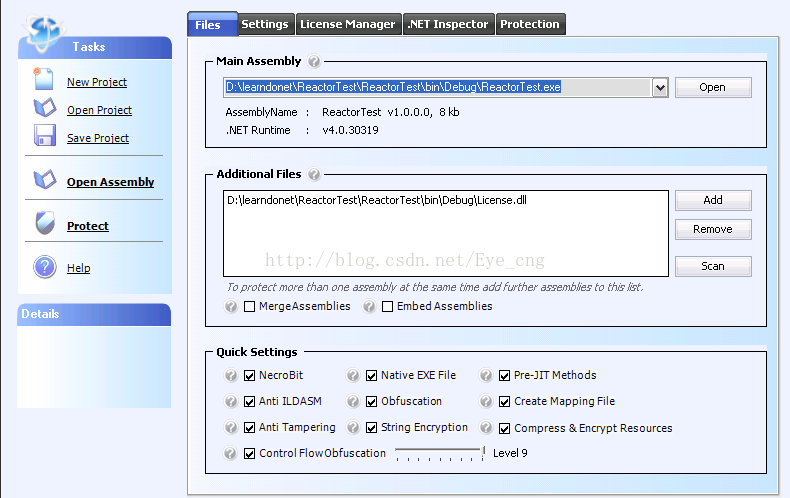Screen dimensions: 790x498
Task: Click the Details panel header
Action: [x=94, y=315]
